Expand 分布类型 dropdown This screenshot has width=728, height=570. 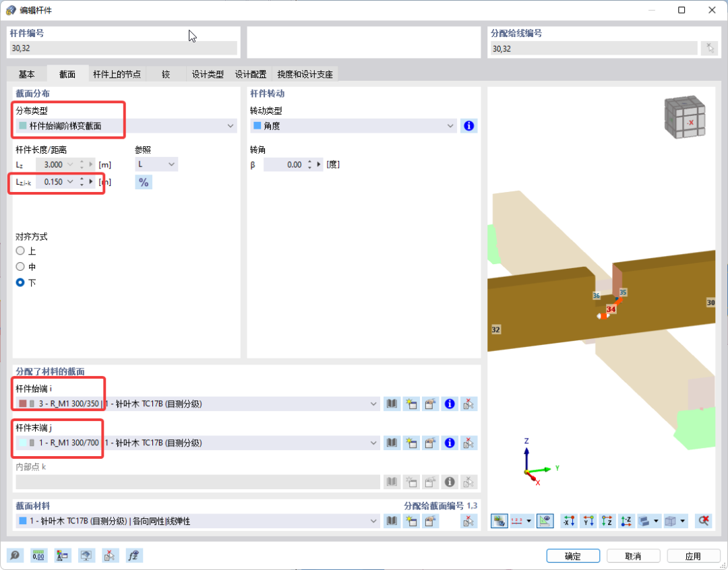(231, 126)
